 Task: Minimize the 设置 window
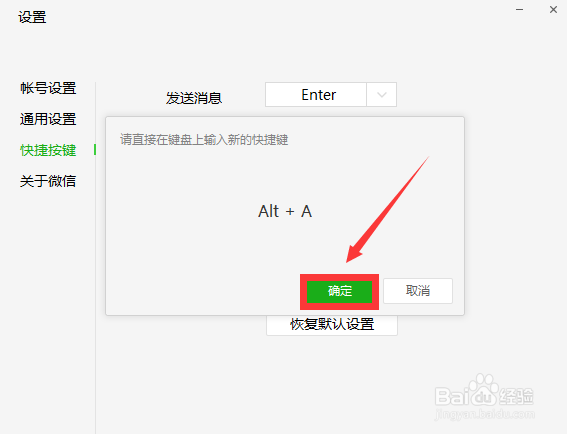519,10
